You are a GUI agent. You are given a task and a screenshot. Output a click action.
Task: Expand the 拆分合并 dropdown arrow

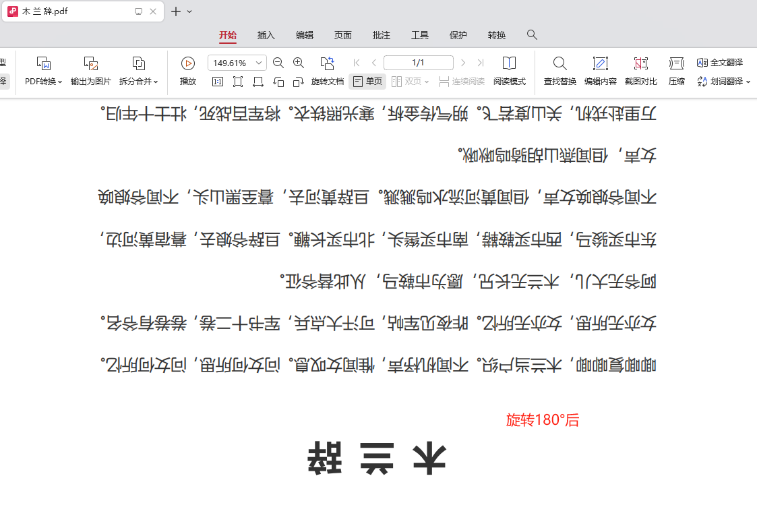(x=156, y=82)
